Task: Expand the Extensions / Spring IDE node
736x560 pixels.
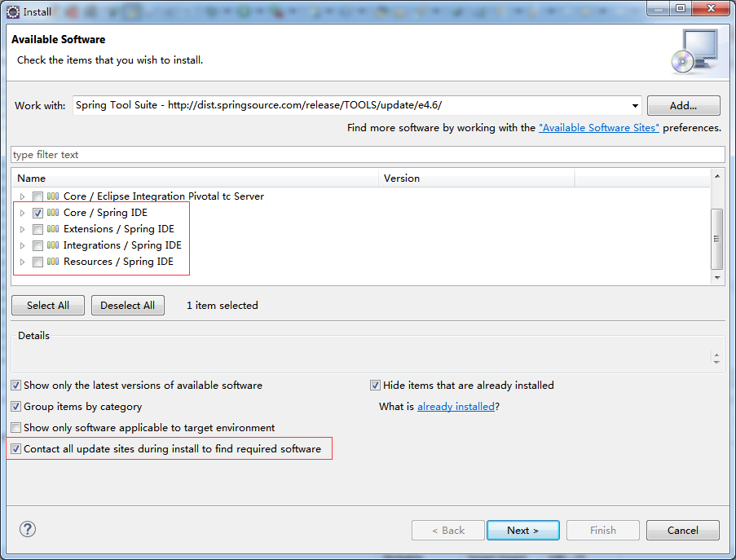Action: [x=22, y=230]
